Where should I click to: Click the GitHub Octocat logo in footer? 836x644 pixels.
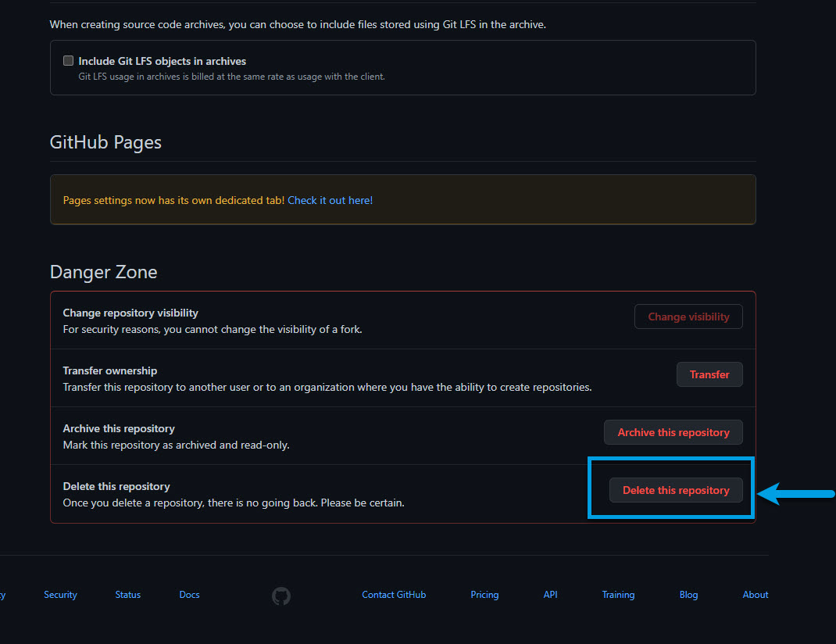[281, 596]
